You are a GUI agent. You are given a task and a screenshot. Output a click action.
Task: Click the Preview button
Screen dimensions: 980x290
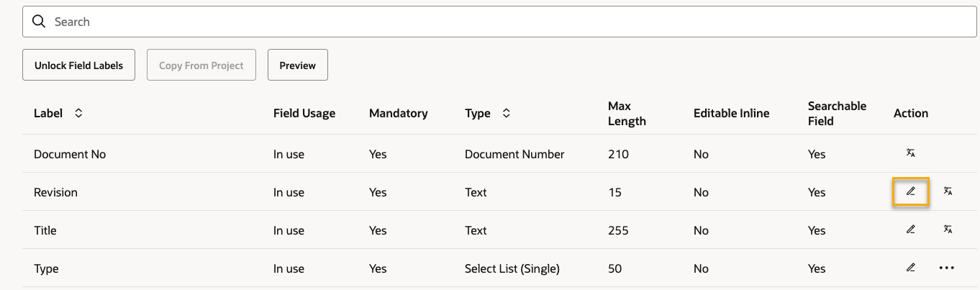point(298,65)
